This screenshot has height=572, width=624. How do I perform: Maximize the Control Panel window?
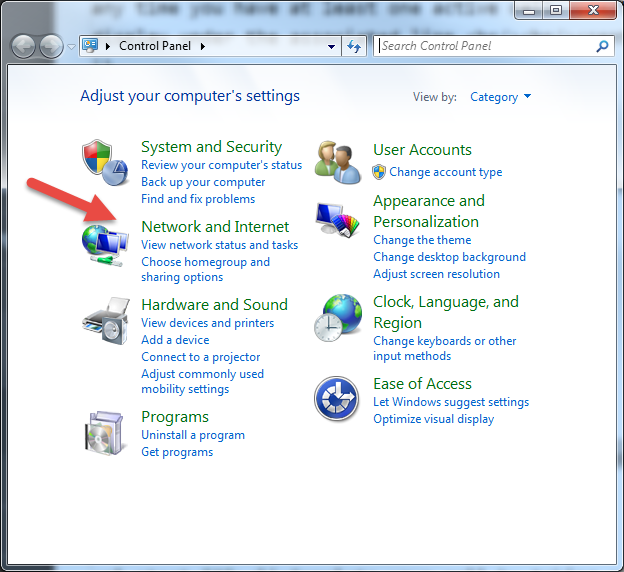coord(556,10)
